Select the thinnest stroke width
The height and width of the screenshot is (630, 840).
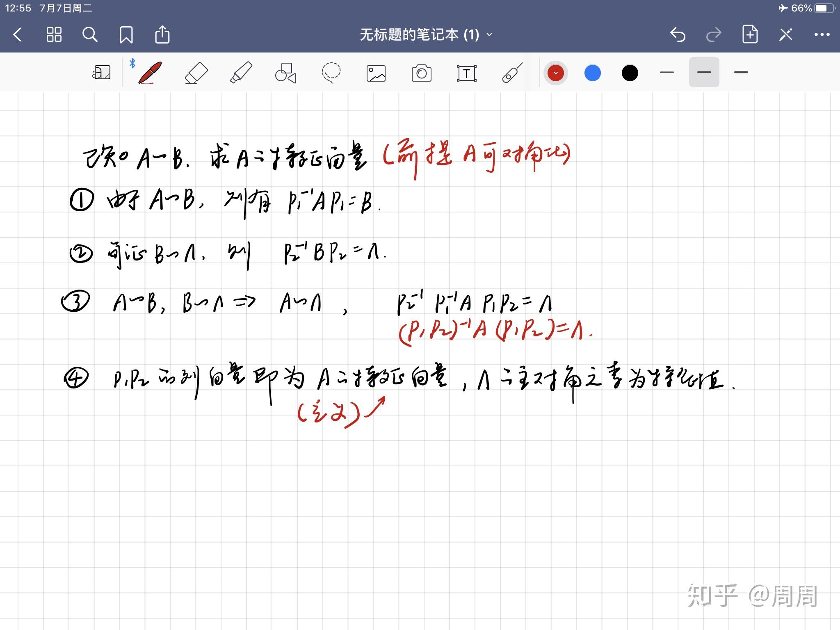667,73
